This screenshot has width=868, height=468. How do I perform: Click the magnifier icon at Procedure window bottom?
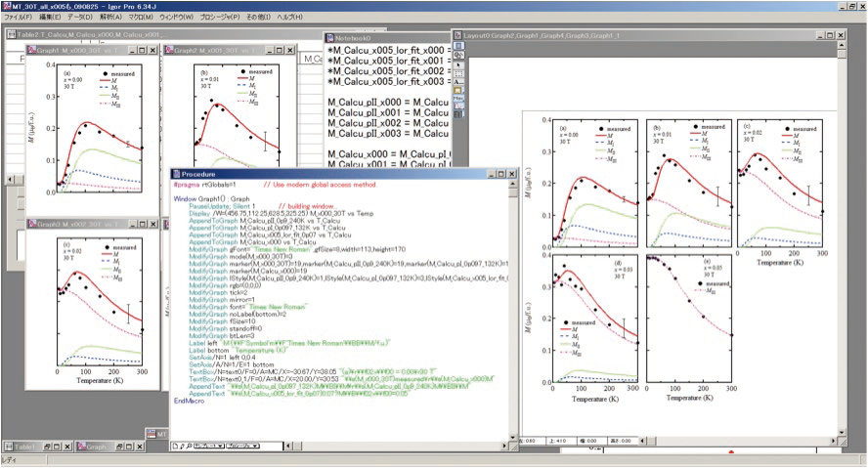coord(189,446)
